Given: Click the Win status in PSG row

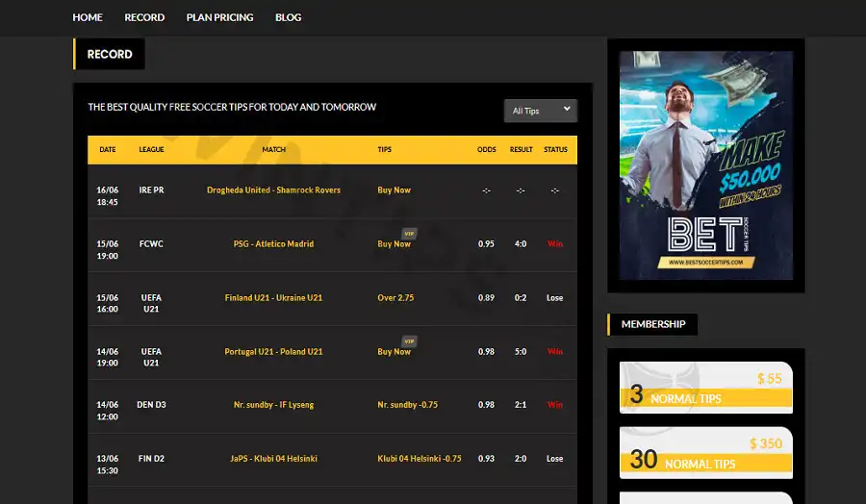Looking at the screenshot, I should point(555,243).
